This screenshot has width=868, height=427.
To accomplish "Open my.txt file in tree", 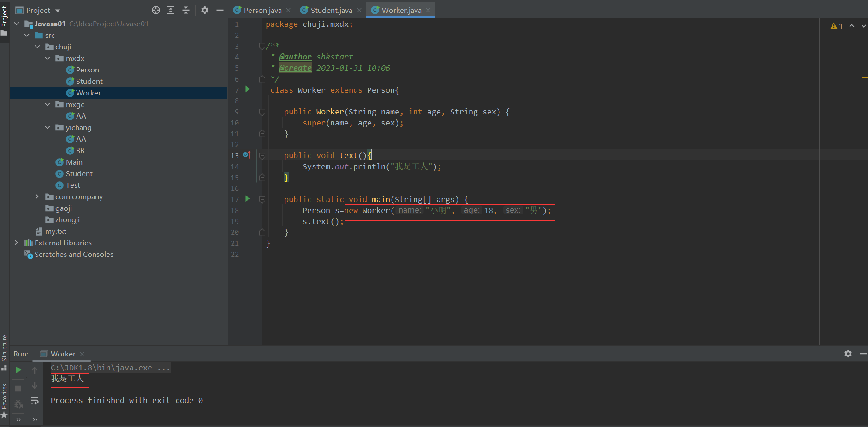I will point(51,231).
